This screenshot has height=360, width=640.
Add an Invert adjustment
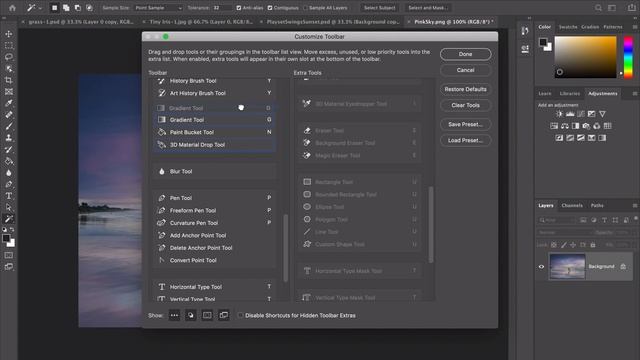point(559,138)
